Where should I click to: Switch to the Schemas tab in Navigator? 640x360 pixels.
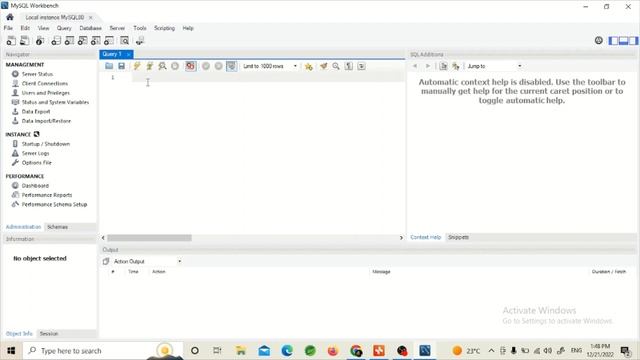click(58, 227)
